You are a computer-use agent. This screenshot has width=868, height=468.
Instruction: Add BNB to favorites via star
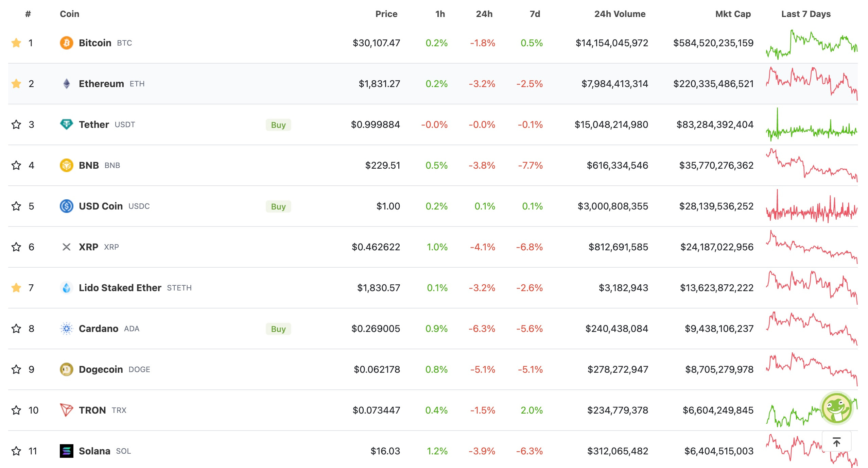coord(16,165)
